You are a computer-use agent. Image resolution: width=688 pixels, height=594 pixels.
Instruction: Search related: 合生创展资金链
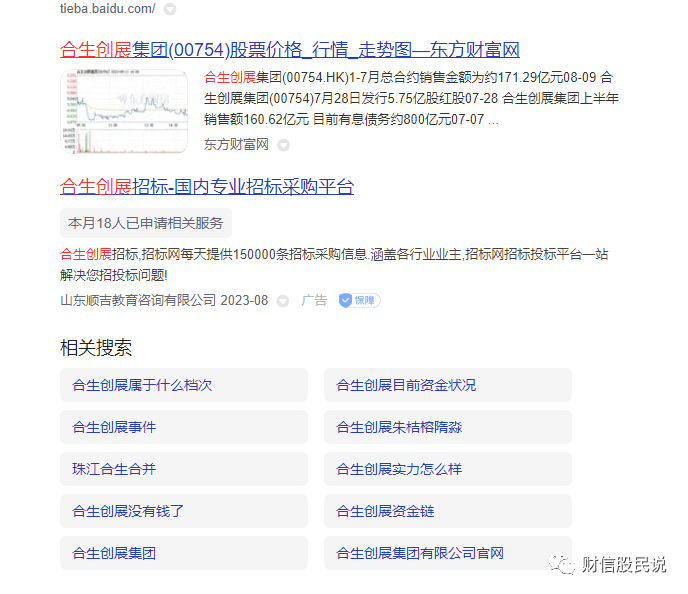[448, 511]
